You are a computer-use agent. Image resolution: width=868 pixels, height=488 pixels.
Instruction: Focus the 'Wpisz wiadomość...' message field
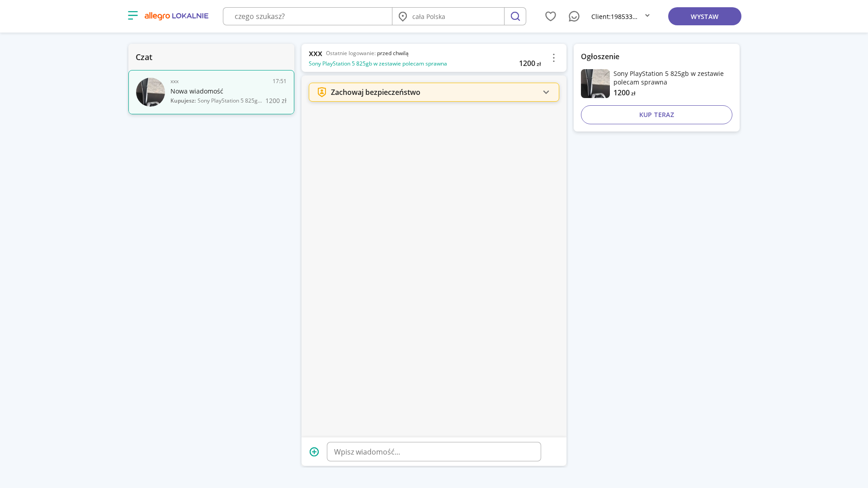pos(434,452)
